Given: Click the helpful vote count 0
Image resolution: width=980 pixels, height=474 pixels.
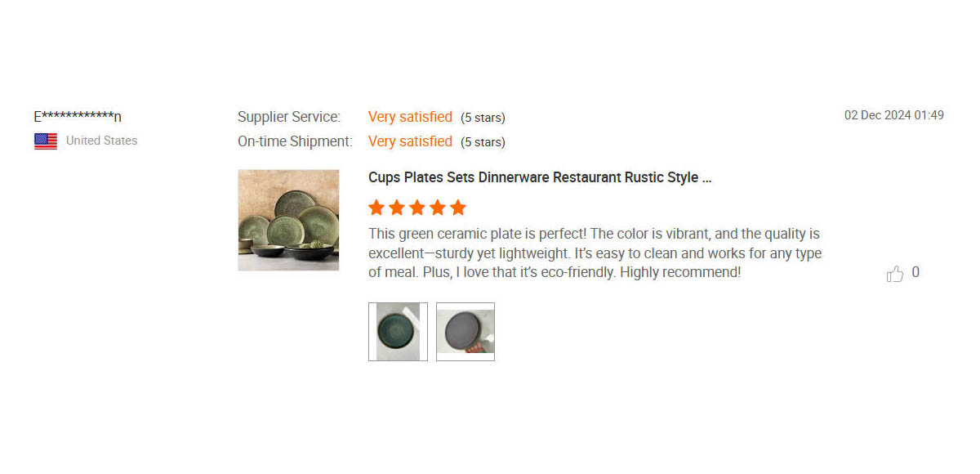Looking at the screenshot, I should point(915,273).
